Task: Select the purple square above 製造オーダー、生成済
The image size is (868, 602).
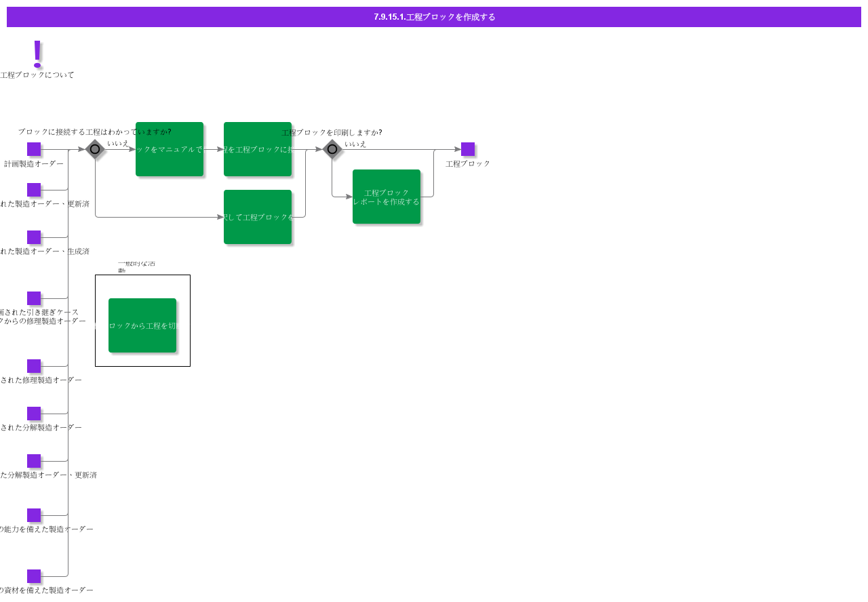Action: pyautogui.click(x=34, y=237)
